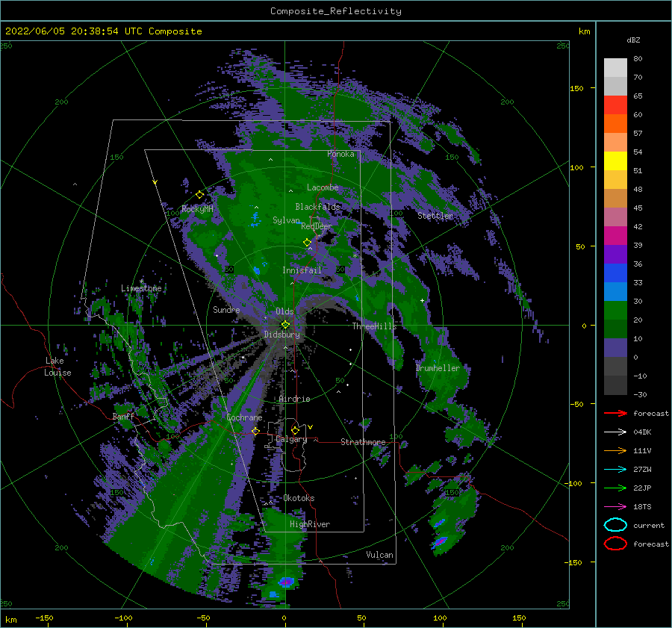Select the Sylvan label
Viewport: 672px width, 628px height.
coord(286,220)
